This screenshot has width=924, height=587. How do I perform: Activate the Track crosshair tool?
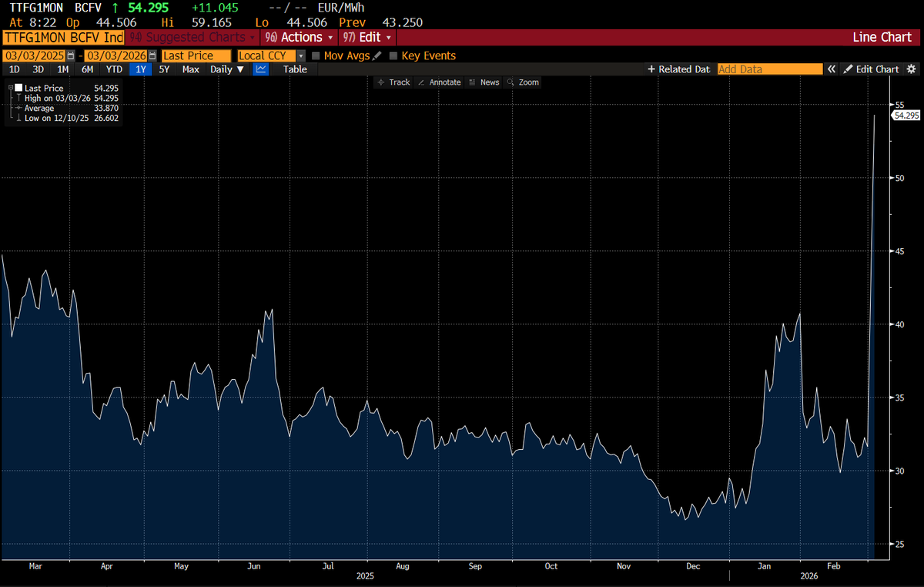coord(393,82)
